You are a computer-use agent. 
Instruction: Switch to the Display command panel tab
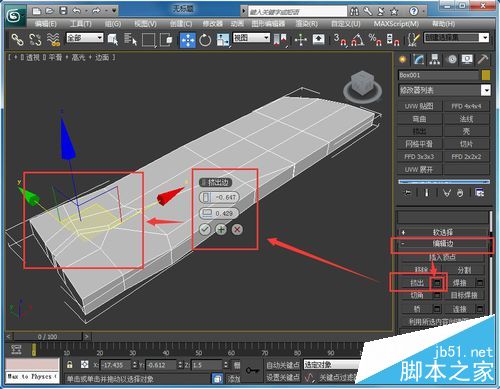point(467,60)
